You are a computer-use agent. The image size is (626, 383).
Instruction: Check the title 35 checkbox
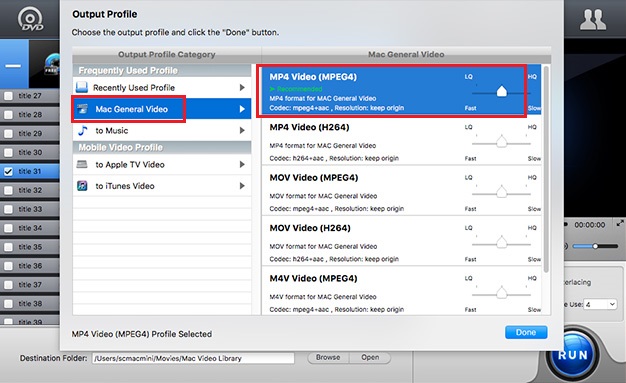pyautogui.click(x=8, y=247)
